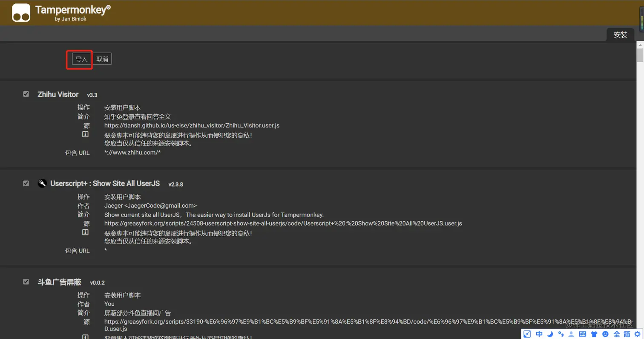Click 知乎免登录查看回答全文 description
The width and height of the screenshot is (644, 339).
pos(138,116)
